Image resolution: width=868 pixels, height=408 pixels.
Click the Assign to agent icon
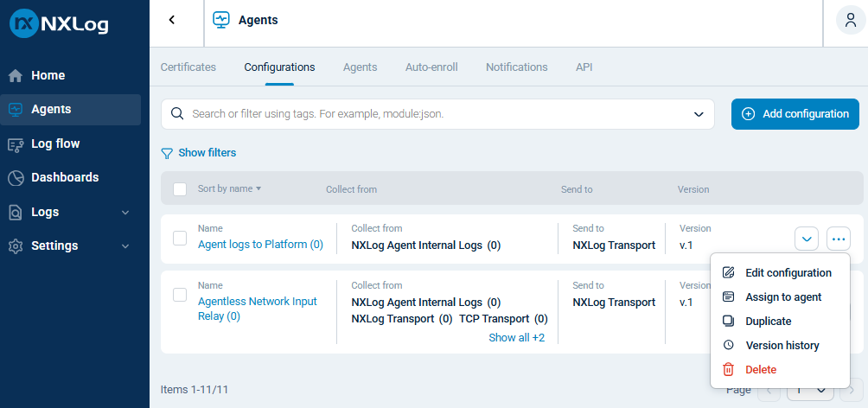pyautogui.click(x=729, y=296)
